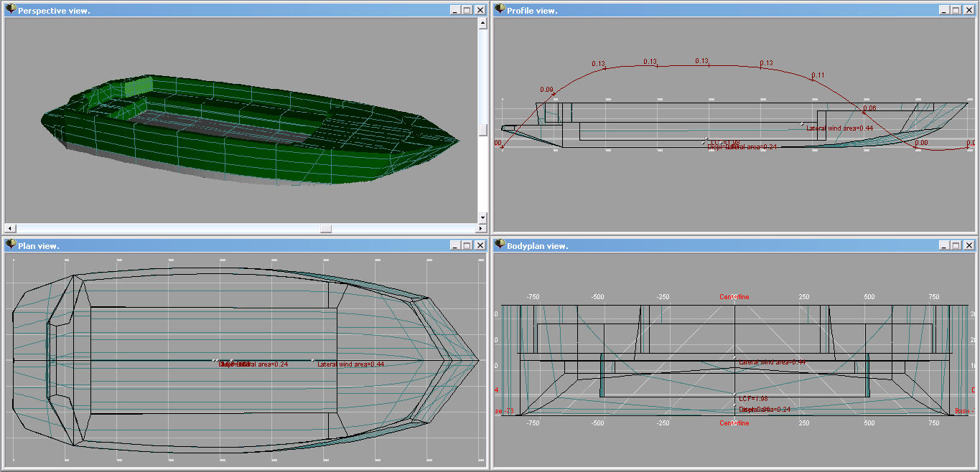Click the Plan view window icon
The width and height of the screenshot is (980, 472).
(11, 245)
